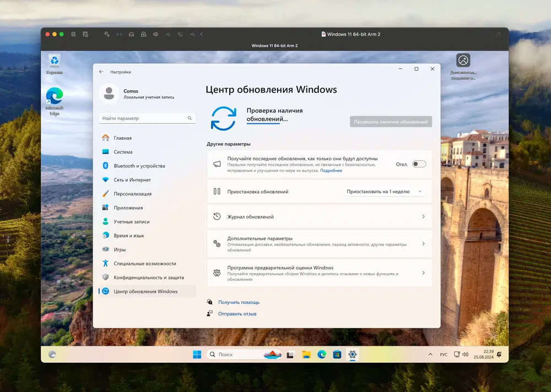Open 'Bluetooth и устройства' section
The width and height of the screenshot is (551, 392).
(147, 166)
